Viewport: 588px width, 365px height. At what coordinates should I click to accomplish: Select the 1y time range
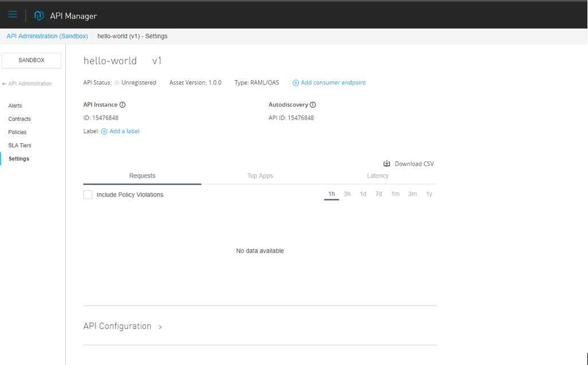tap(429, 194)
